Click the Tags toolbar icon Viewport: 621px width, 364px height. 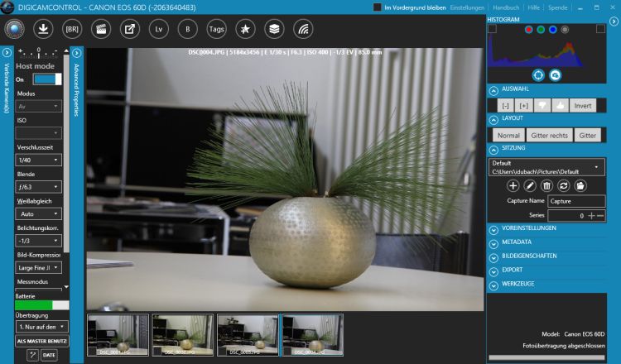point(216,29)
